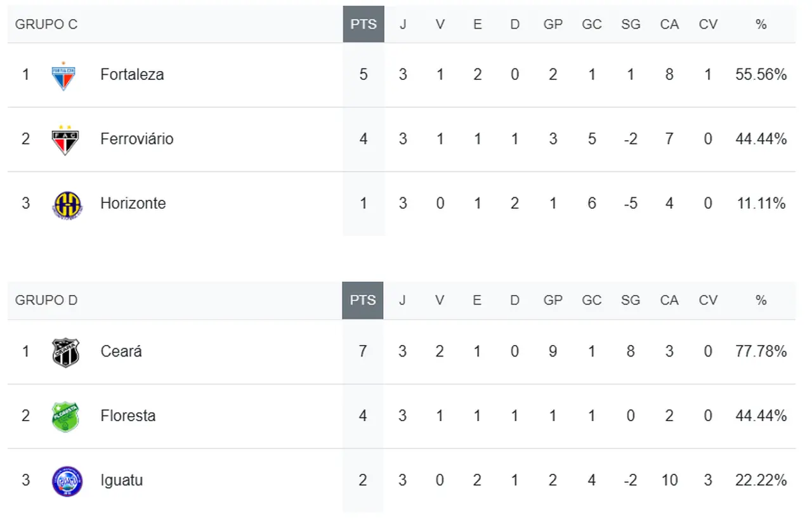Viewport: 812px width, 522px height.
Task: Open the Ceará team name link
Action: 121,351
